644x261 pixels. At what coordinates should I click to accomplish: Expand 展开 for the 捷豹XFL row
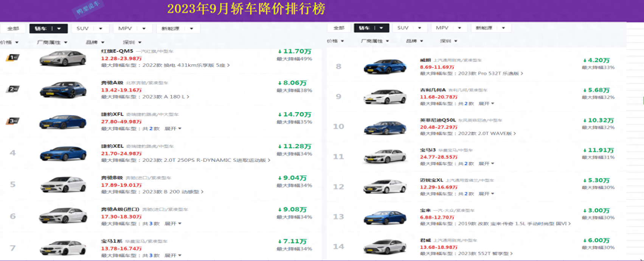173,129
